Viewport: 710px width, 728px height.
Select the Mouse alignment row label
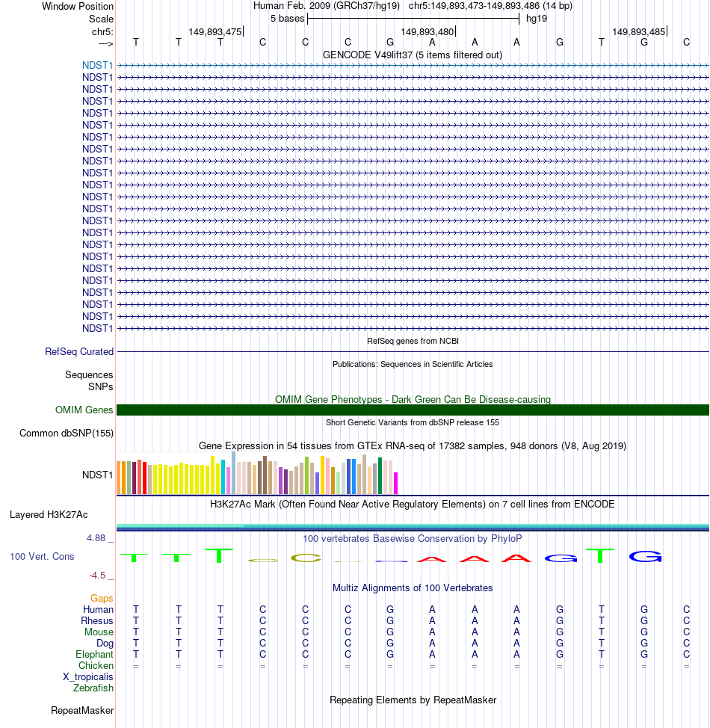pos(99,632)
